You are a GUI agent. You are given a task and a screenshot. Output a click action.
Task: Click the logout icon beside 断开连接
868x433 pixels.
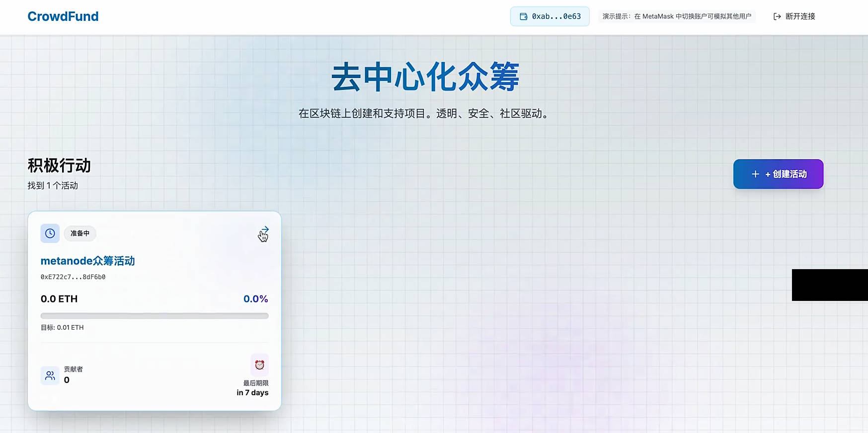(777, 16)
